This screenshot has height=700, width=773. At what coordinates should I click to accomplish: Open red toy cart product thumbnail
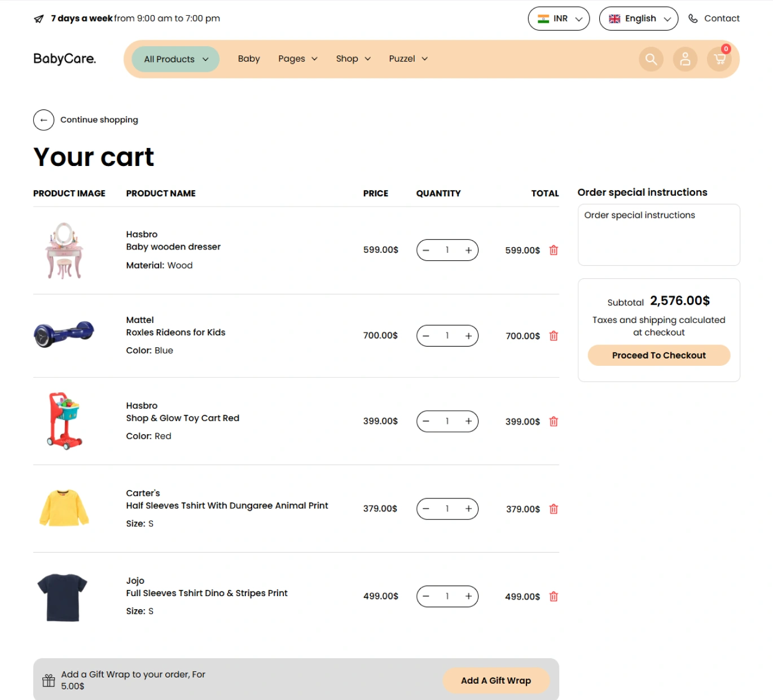[x=64, y=421]
